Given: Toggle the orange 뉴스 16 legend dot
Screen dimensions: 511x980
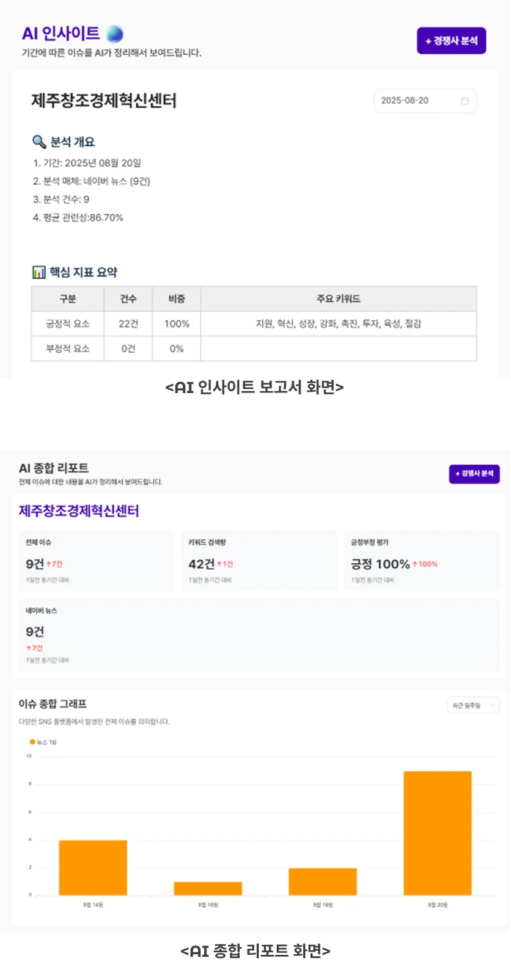Looking at the screenshot, I should point(32,742).
